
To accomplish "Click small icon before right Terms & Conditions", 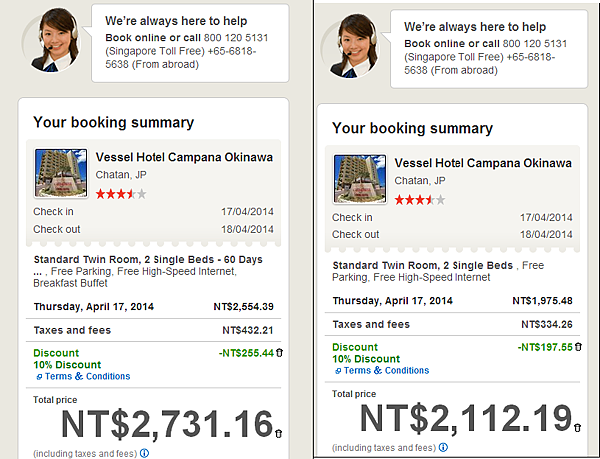I will [x=337, y=371].
